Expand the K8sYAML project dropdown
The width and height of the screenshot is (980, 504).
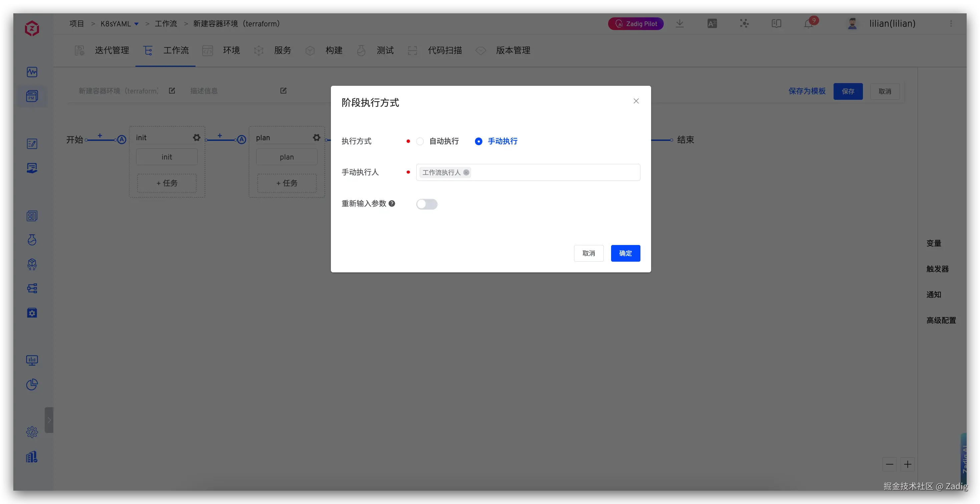coord(136,24)
